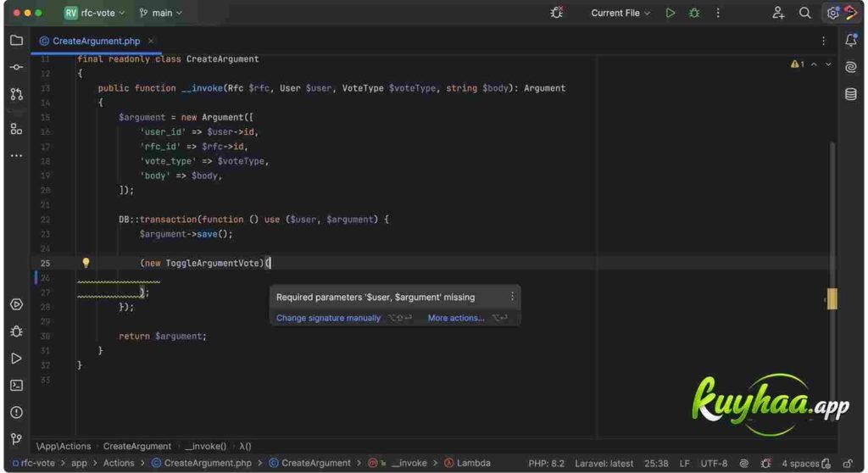Click the Debug bug button in toolbar

click(694, 13)
